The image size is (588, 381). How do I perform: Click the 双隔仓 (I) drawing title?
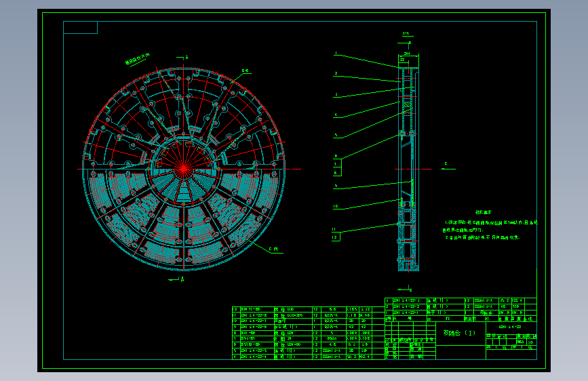click(x=459, y=333)
